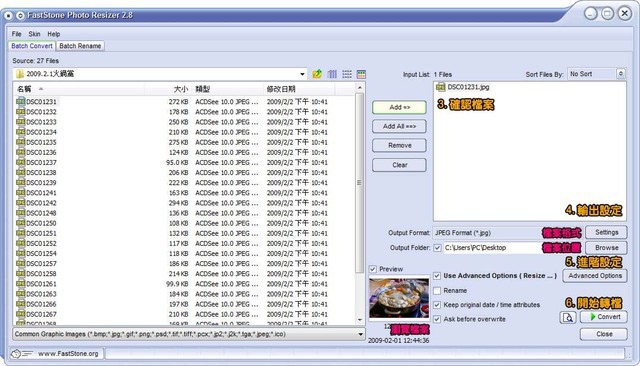Click Browse for output folder
Screen dimensions: 640x366
(x=606, y=248)
